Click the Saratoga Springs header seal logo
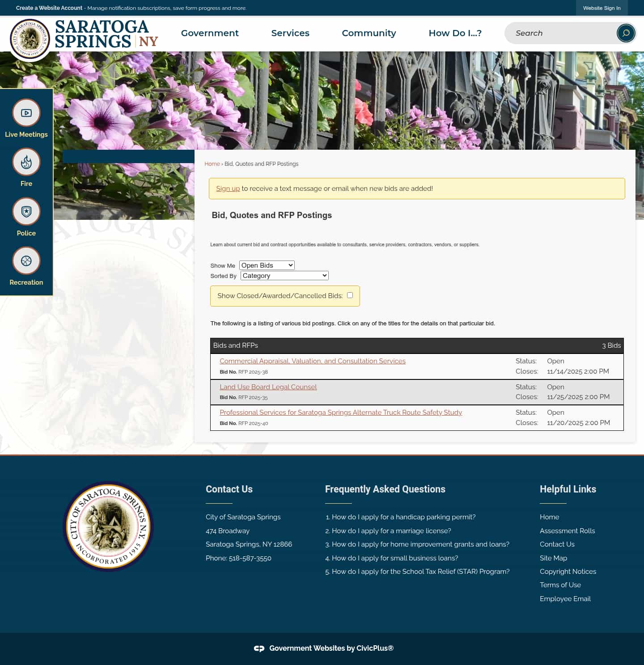Viewport: 644px width, 665px height. coord(30,39)
